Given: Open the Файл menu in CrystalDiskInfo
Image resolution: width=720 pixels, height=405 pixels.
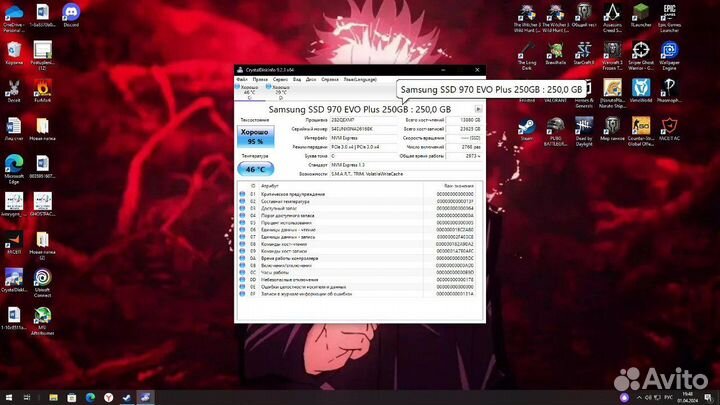Looking at the screenshot, I should (242, 79).
